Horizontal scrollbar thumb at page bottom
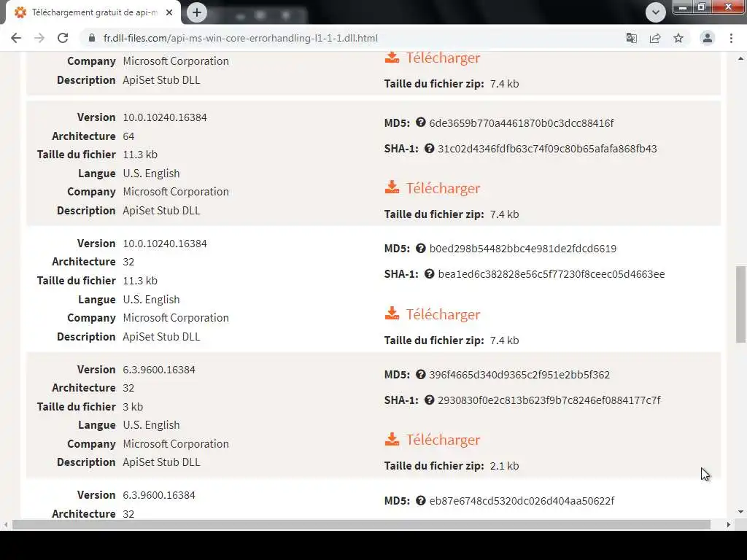The image size is (747, 560). tap(361, 524)
